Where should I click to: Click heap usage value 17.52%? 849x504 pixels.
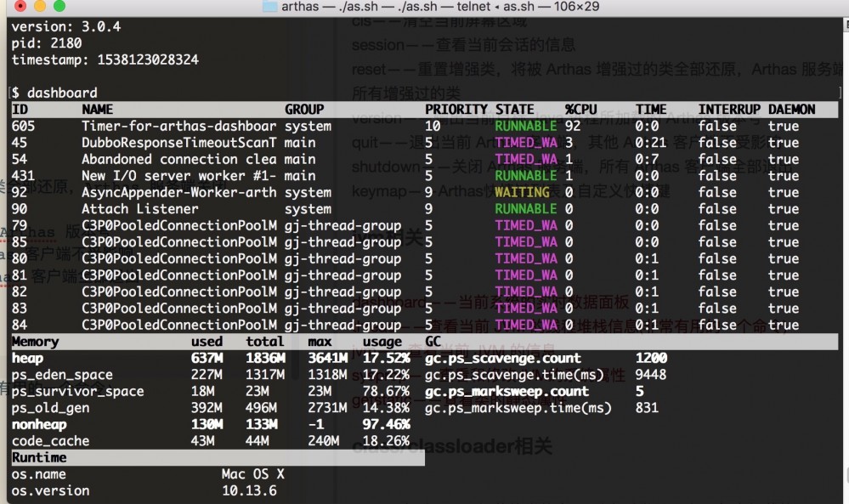coord(386,359)
